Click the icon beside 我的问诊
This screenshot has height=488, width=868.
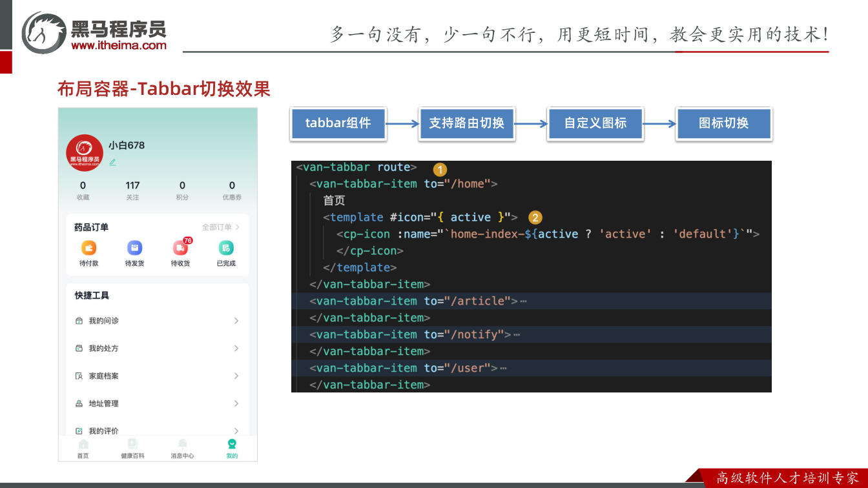[x=79, y=321]
